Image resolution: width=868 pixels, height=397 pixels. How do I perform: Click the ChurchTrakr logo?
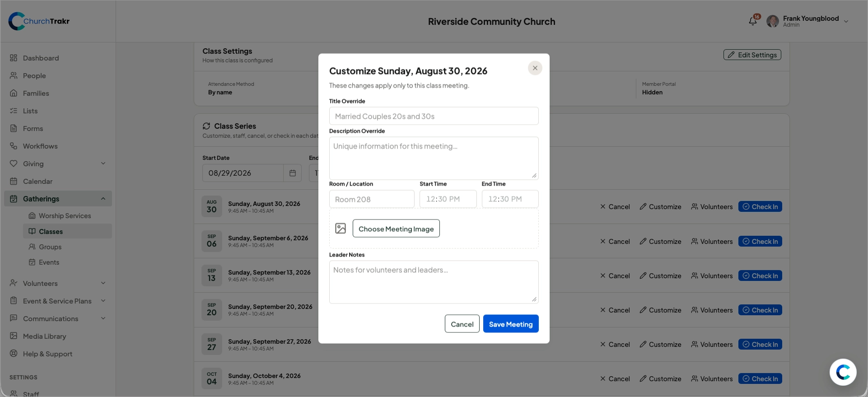click(x=39, y=21)
